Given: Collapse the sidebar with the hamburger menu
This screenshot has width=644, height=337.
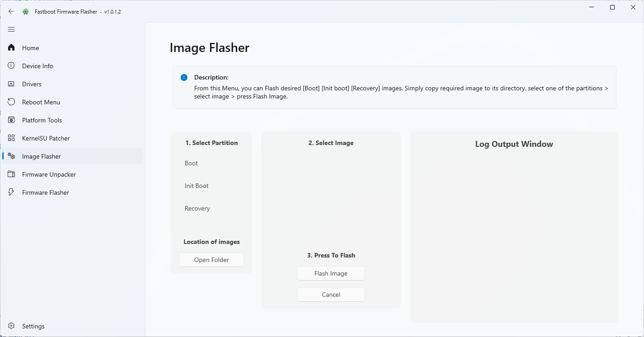Looking at the screenshot, I should [11, 29].
